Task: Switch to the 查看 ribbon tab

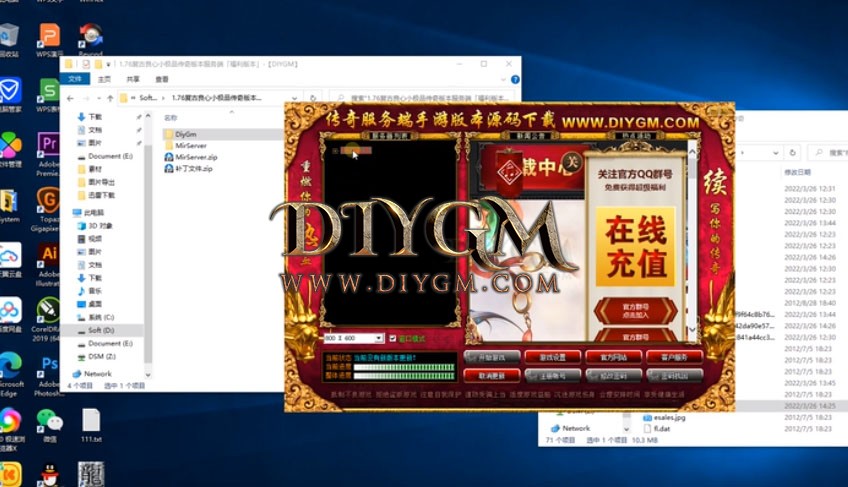Action: pos(162,79)
